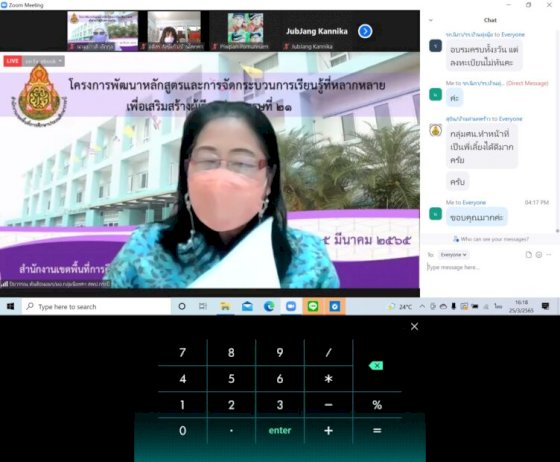Tap the equals (=) key

coord(377,431)
